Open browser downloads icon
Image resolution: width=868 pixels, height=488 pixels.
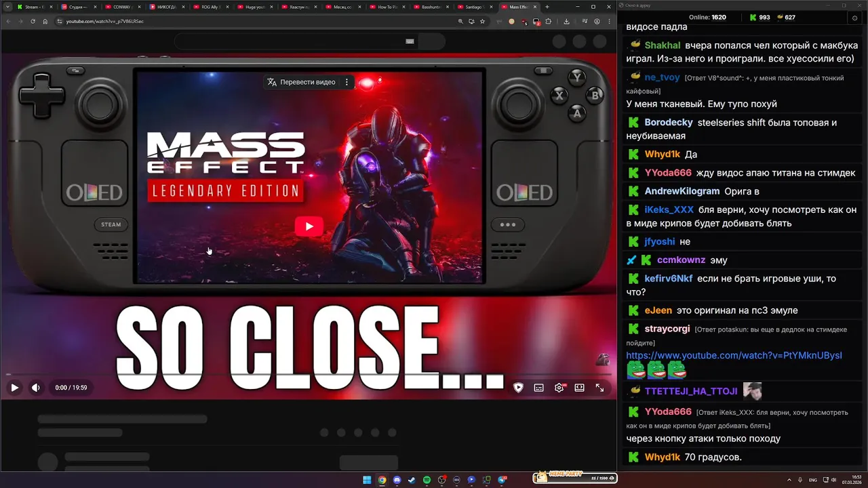click(x=566, y=21)
